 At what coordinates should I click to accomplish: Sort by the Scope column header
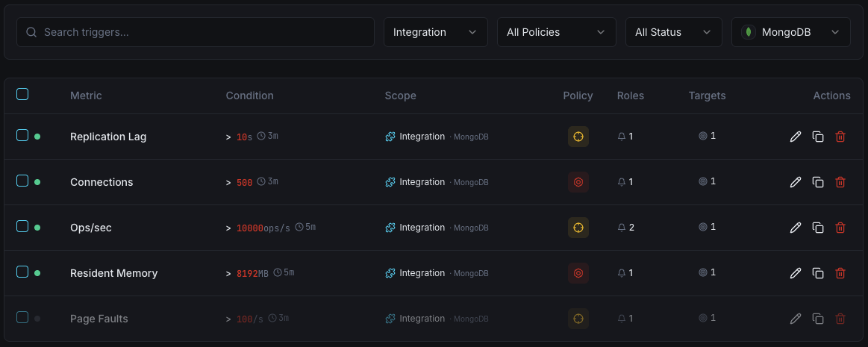click(x=400, y=96)
